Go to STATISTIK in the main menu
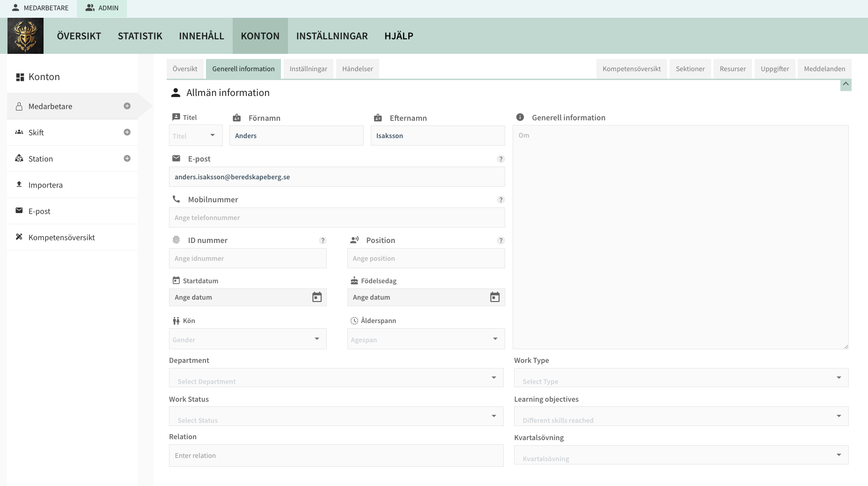This screenshot has height=486, width=868. pos(140,36)
